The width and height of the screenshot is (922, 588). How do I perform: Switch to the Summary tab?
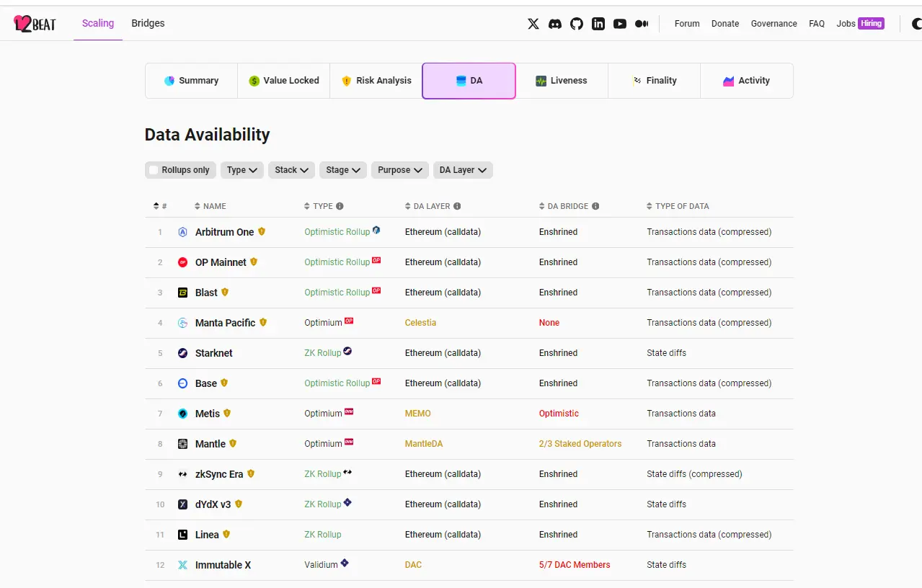tap(191, 81)
